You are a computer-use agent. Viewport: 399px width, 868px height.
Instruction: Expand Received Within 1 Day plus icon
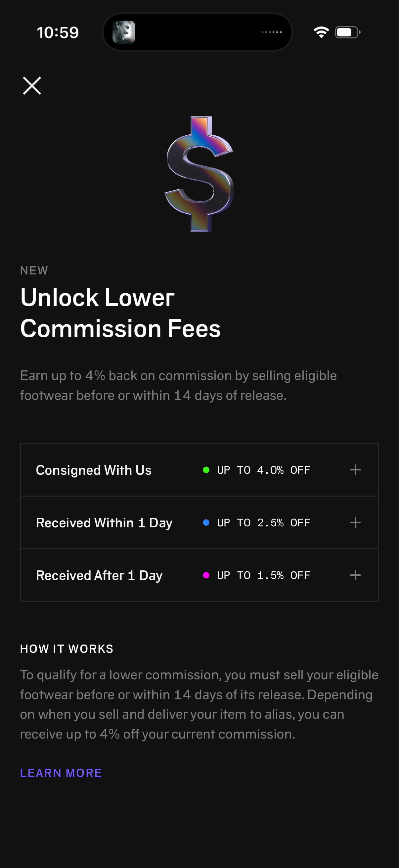(355, 523)
